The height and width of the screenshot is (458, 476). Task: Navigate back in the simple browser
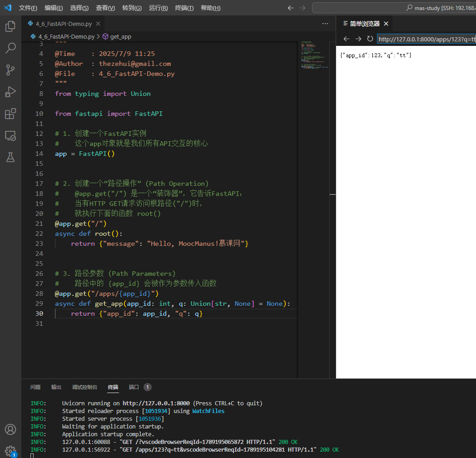[347, 39]
